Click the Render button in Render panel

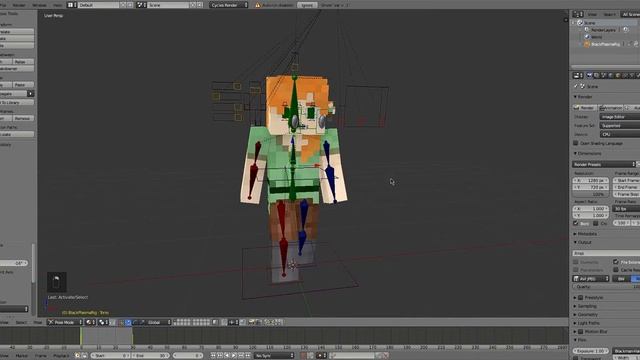584,107
